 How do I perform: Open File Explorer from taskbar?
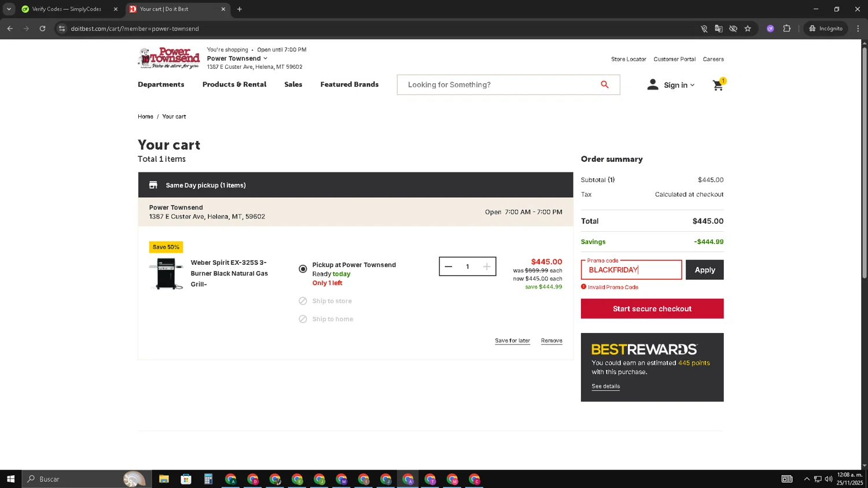coord(164,479)
